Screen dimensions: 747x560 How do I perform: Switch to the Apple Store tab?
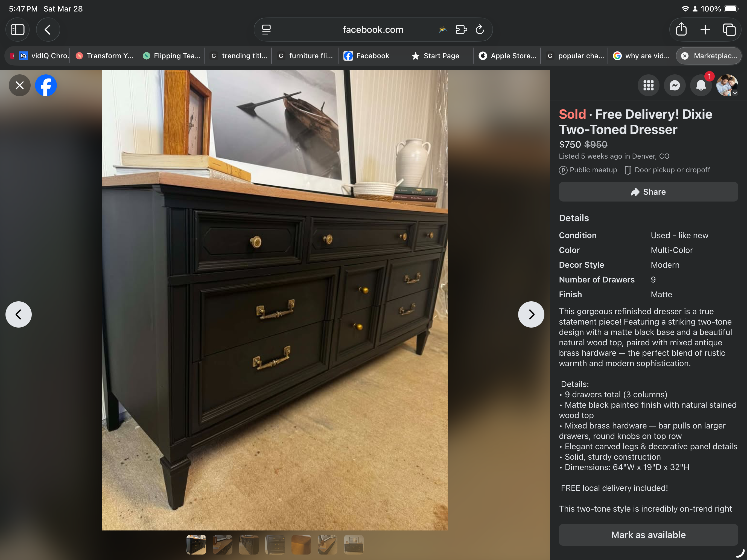click(x=508, y=56)
